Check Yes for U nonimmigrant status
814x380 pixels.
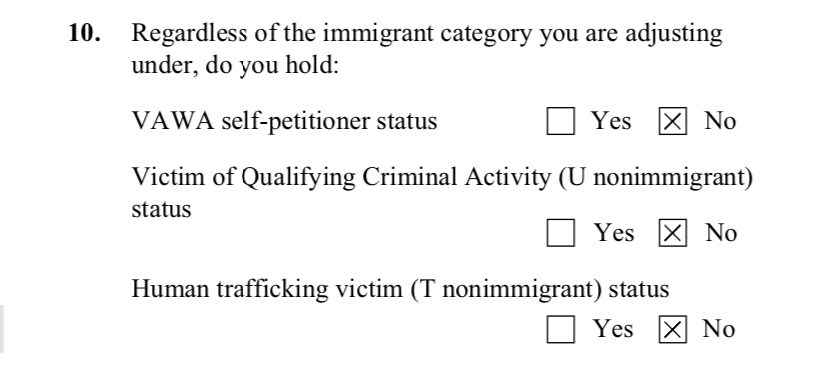(x=561, y=232)
